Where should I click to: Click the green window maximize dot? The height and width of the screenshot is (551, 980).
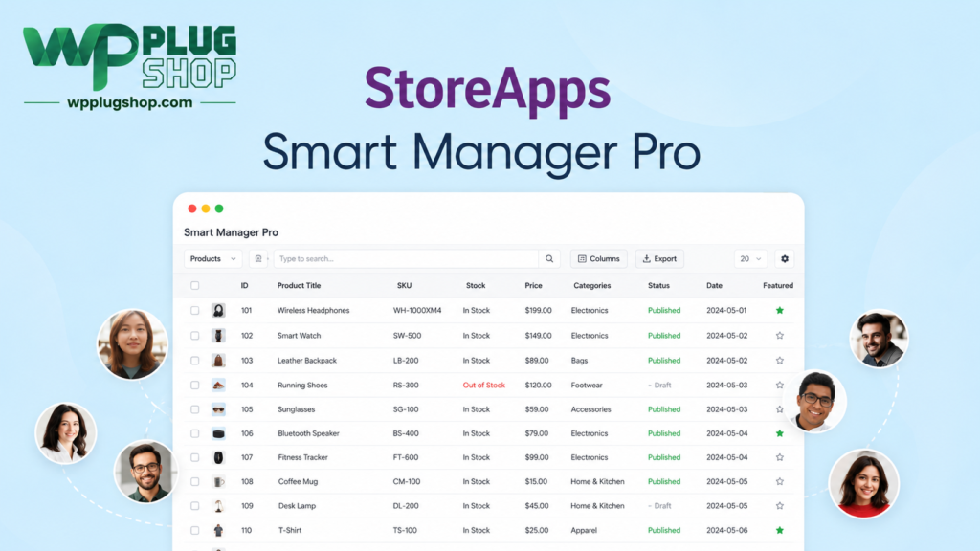click(219, 209)
